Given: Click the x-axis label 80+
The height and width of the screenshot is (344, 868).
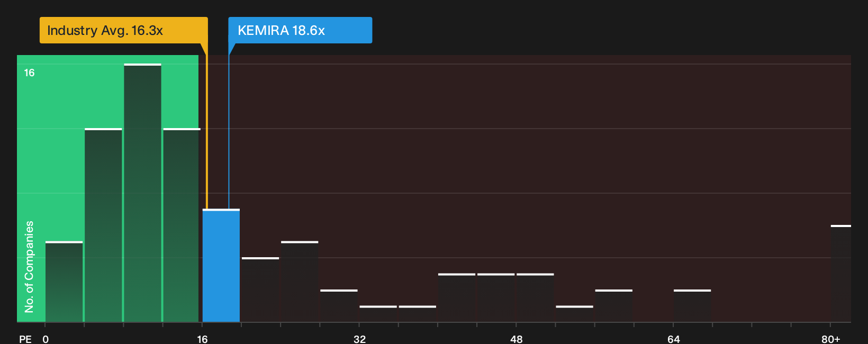Looking at the screenshot, I should click(831, 339).
